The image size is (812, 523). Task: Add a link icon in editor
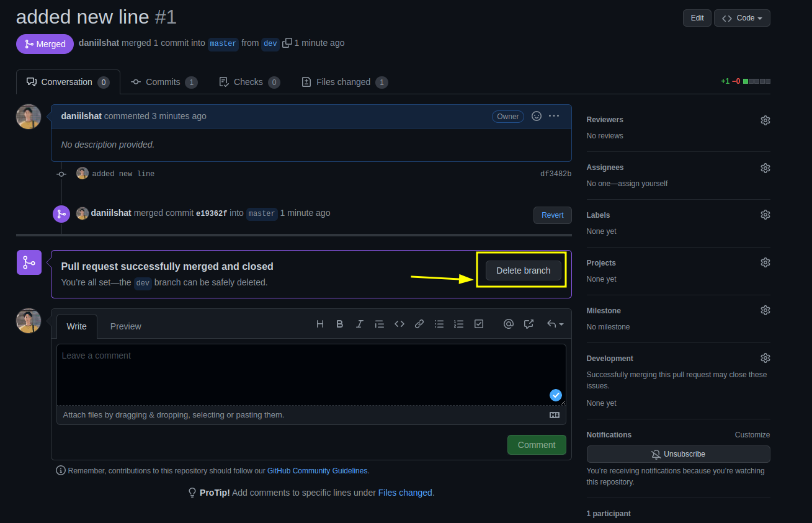[x=419, y=324]
